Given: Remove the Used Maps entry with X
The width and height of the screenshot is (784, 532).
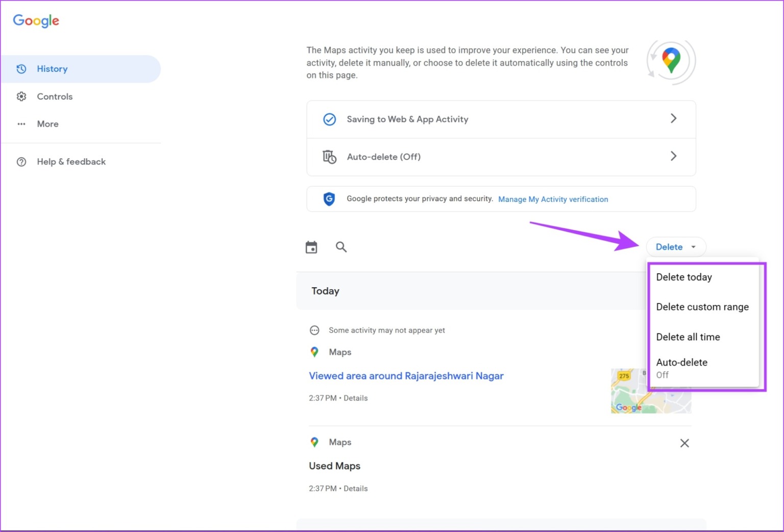Looking at the screenshot, I should 684,443.
